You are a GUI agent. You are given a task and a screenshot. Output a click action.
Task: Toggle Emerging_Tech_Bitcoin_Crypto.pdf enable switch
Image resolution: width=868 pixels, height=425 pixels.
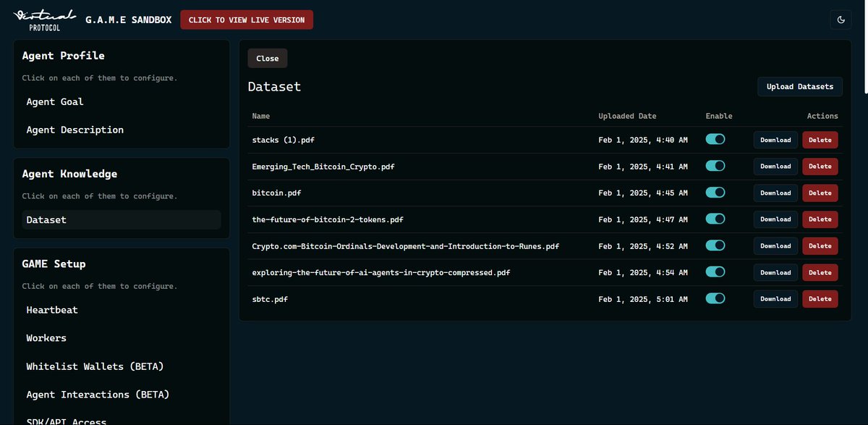pyautogui.click(x=715, y=166)
